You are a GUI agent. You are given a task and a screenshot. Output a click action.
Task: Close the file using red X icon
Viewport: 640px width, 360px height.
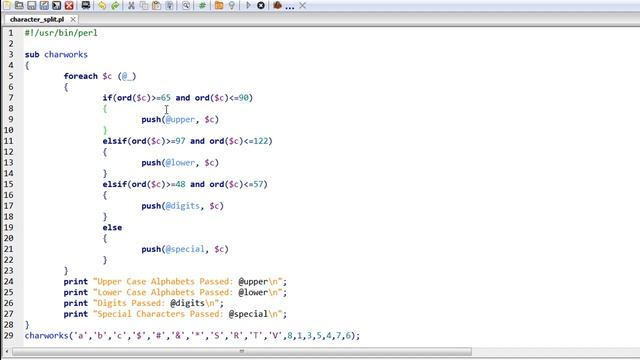[69, 5]
